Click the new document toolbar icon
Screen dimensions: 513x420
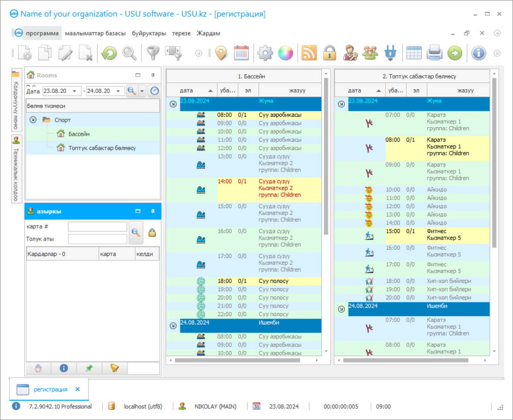(x=25, y=53)
